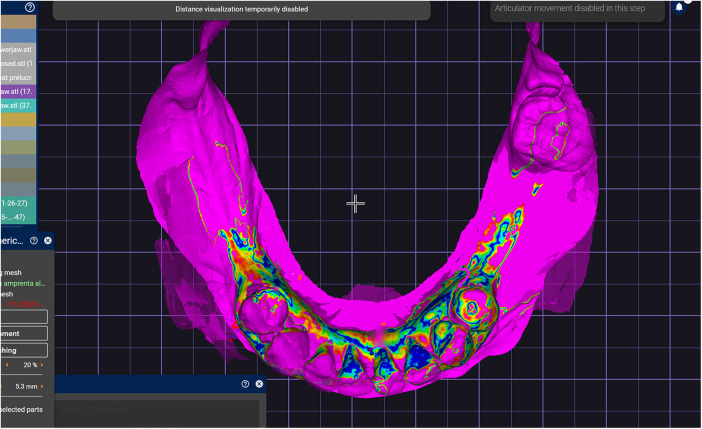Click the button ending in 'ment'
This screenshot has width=702, height=429.
(x=24, y=333)
